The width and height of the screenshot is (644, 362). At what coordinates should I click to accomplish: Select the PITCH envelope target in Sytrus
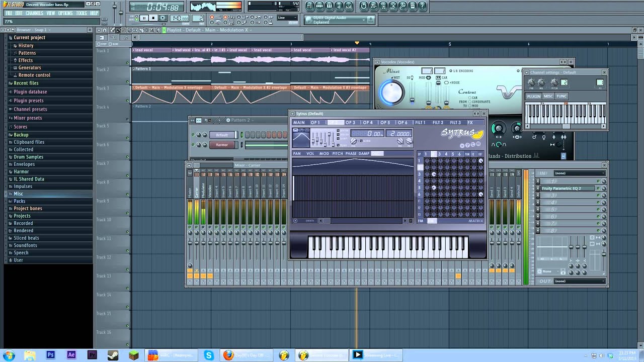(x=338, y=153)
